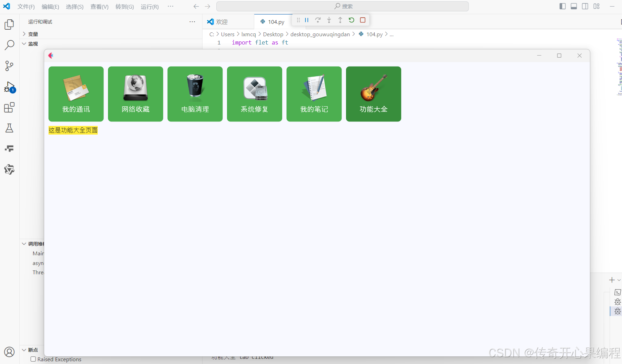Select the first terminal entry icon
Image resolution: width=622 pixels, height=364 pixels.
[x=618, y=292]
